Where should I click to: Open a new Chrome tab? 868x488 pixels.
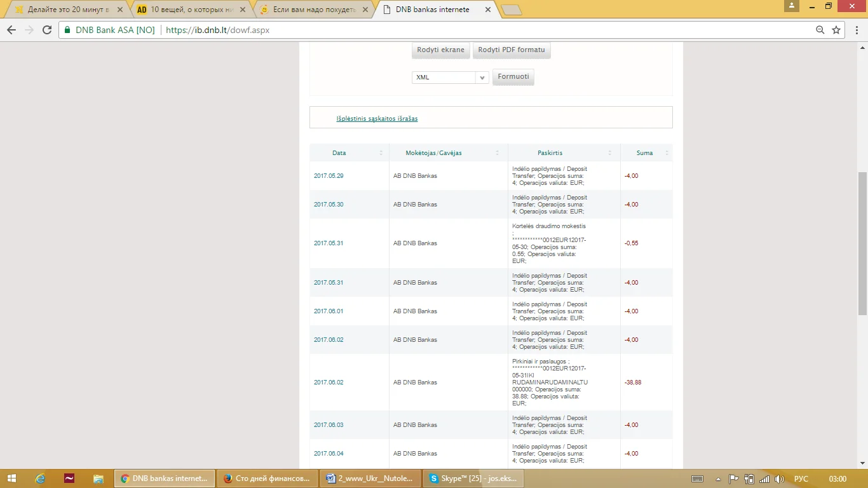512,10
